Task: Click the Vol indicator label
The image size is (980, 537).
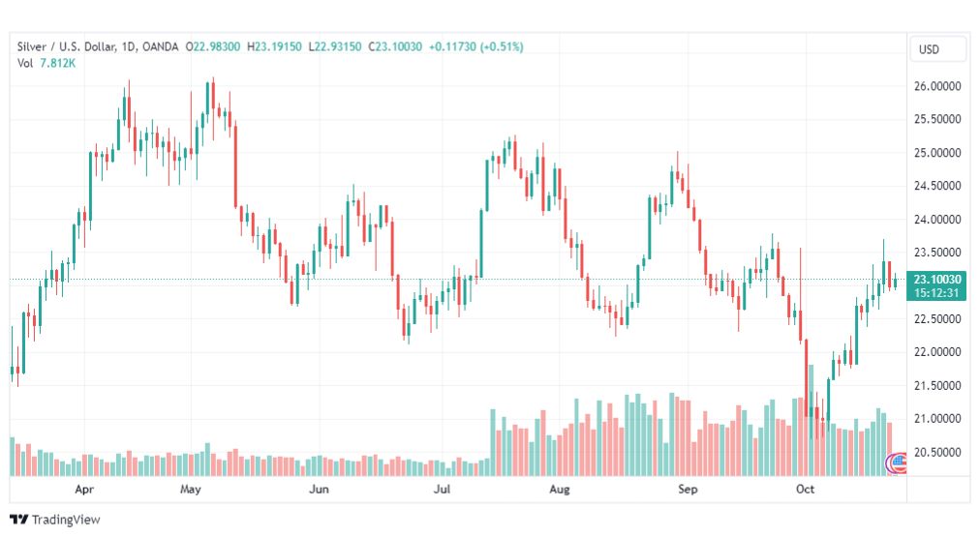Action: tap(25, 63)
